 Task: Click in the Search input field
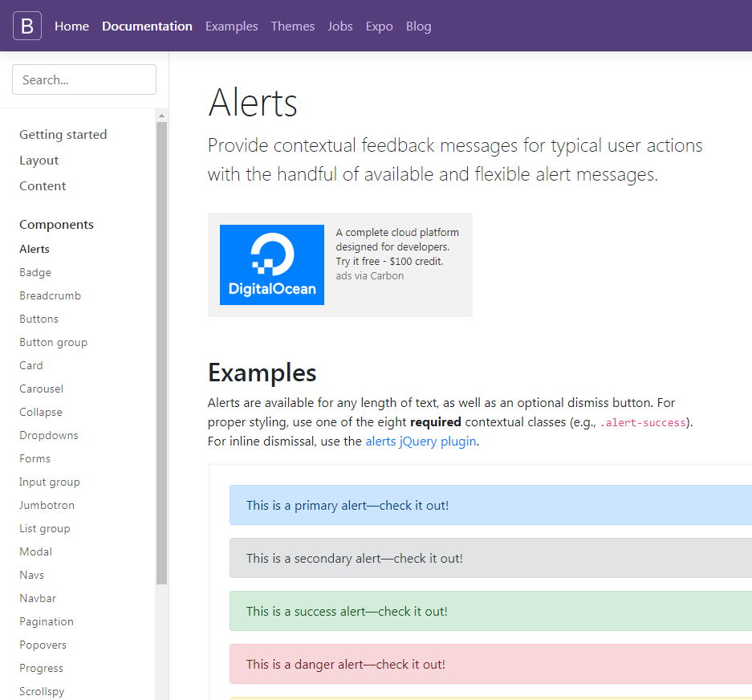pos(84,79)
